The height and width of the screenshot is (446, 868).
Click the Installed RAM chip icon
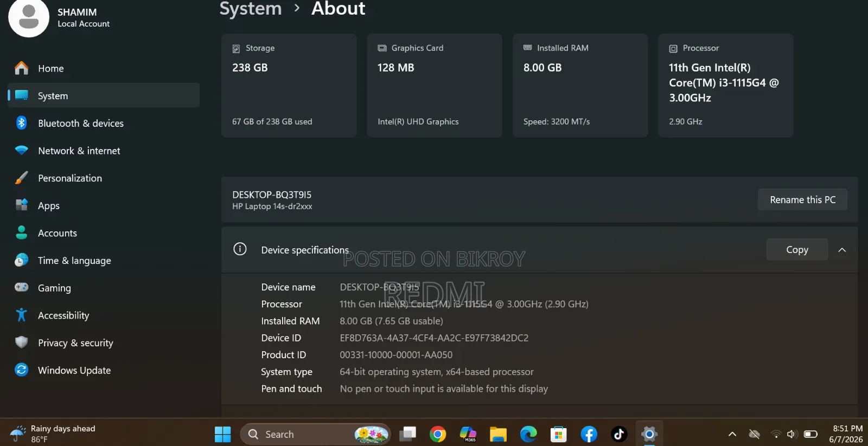point(527,48)
